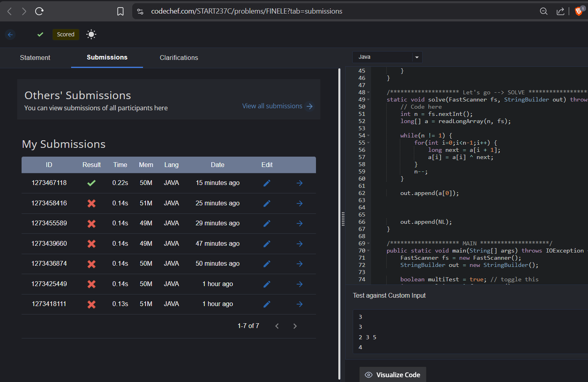Click the Visualize Code button

tap(393, 375)
